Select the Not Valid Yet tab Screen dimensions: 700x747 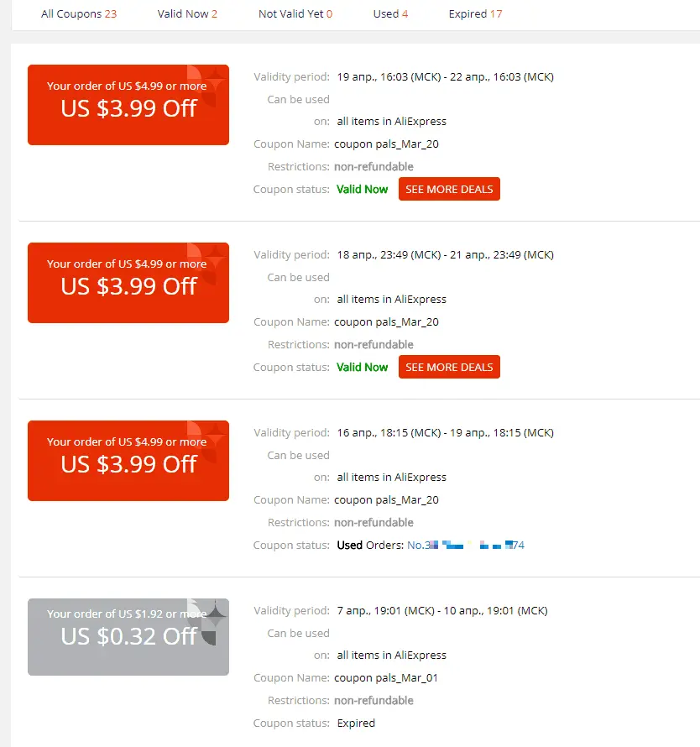click(x=295, y=13)
